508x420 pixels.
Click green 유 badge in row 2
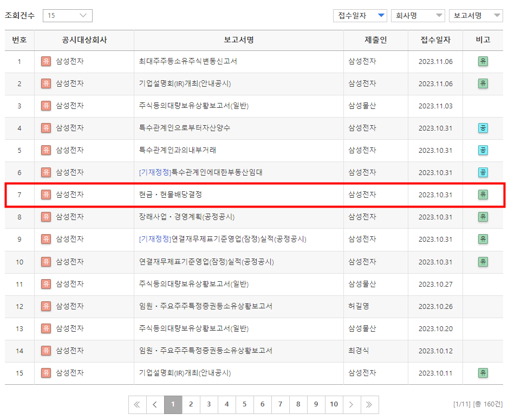pyautogui.click(x=483, y=83)
